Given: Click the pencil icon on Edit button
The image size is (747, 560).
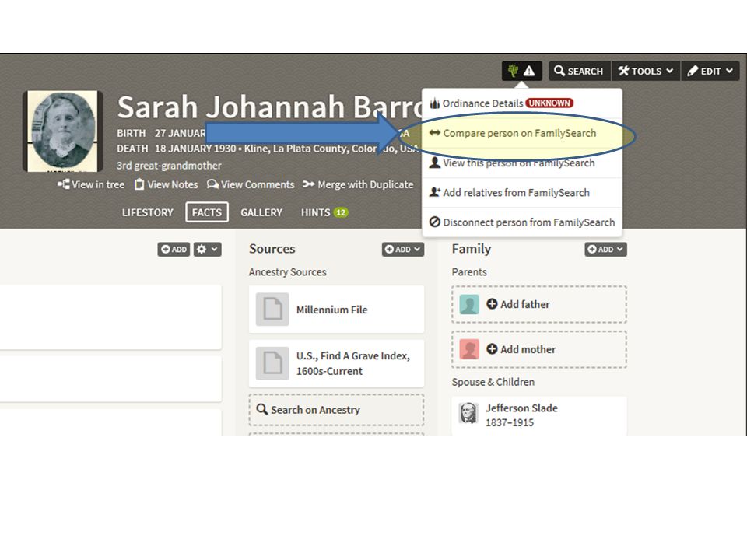Looking at the screenshot, I should tap(693, 71).
